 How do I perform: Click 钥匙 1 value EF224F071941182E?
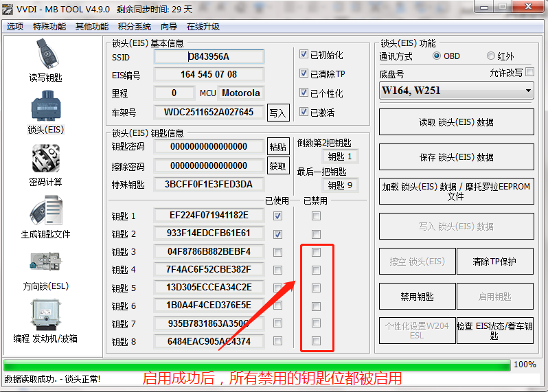[x=209, y=215]
